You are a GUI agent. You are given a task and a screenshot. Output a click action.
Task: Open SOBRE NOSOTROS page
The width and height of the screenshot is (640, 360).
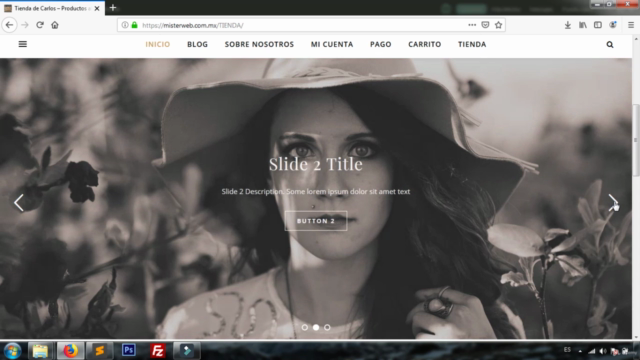click(x=259, y=44)
